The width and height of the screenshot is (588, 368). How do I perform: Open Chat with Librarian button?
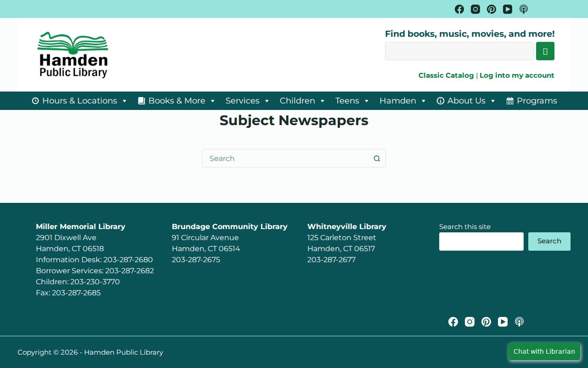coord(544,351)
